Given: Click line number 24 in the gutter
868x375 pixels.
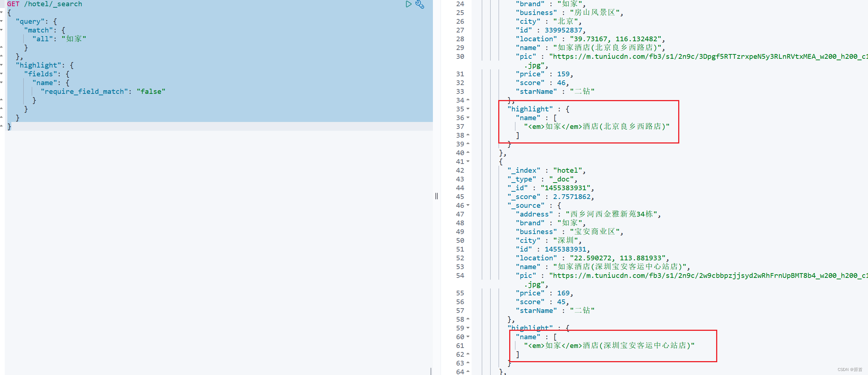Looking at the screenshot, I should pos(460,4).
